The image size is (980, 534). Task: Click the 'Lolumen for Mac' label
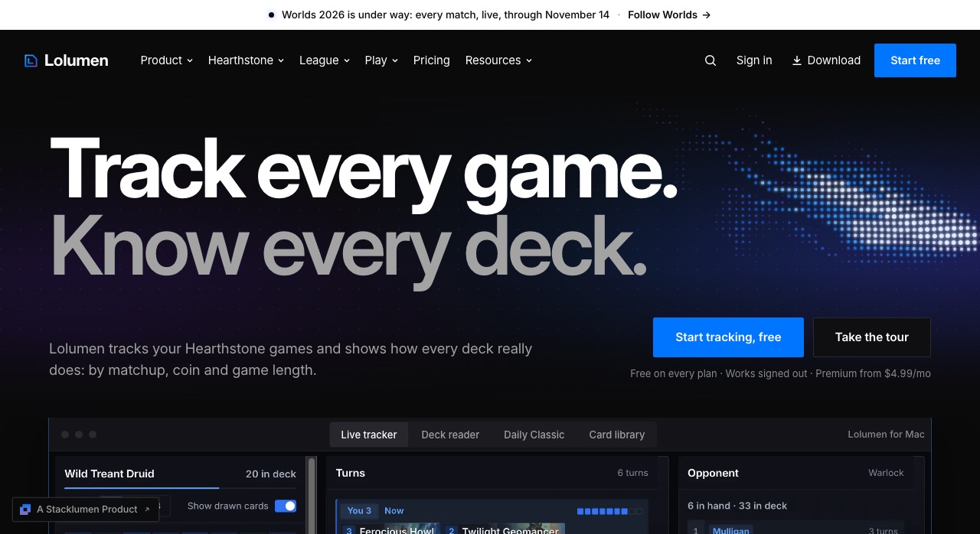point(886,435)
